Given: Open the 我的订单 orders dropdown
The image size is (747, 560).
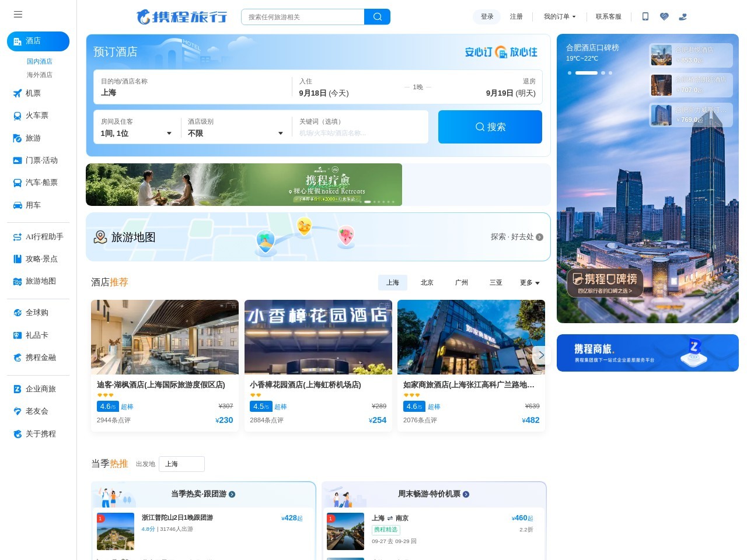Looking at the screenshot, I should click(560, 17).
